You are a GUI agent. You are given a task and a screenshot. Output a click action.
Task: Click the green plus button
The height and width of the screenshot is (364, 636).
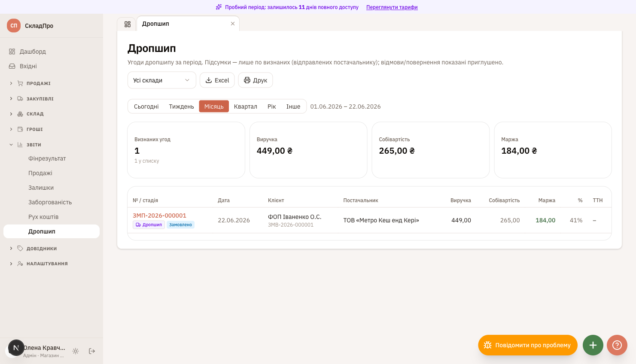pyautogui.click(x=593, y=345)
